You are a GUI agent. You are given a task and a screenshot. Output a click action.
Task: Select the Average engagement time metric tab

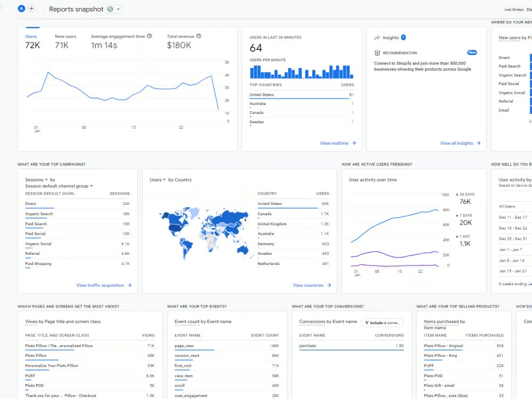[121, 41]
